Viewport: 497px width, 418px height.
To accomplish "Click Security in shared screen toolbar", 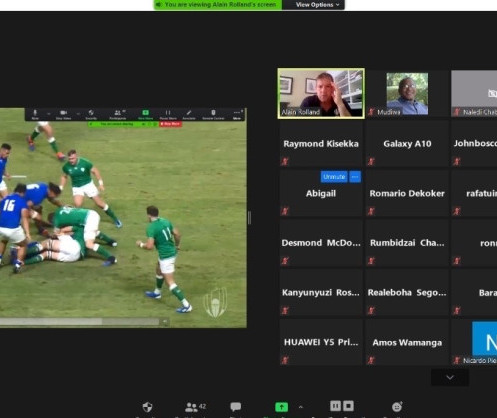I will [x=91, y=114].
